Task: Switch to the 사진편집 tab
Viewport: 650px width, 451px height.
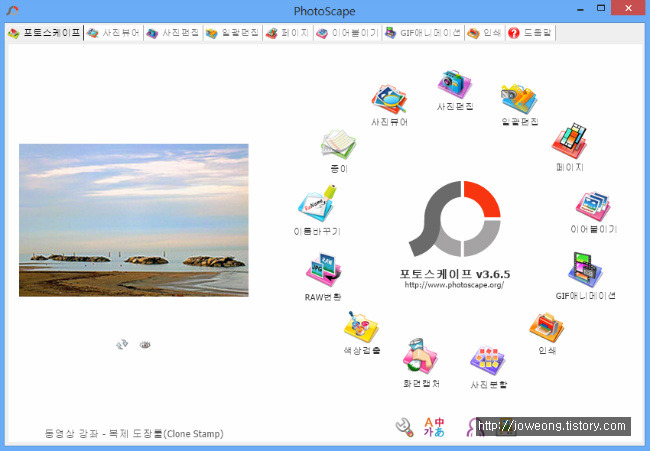Action: click(172, 33)
